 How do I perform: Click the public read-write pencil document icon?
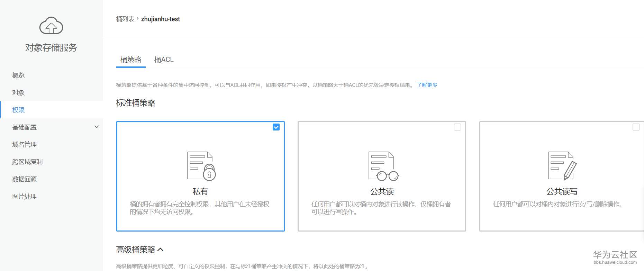click(x=562, y=166)
